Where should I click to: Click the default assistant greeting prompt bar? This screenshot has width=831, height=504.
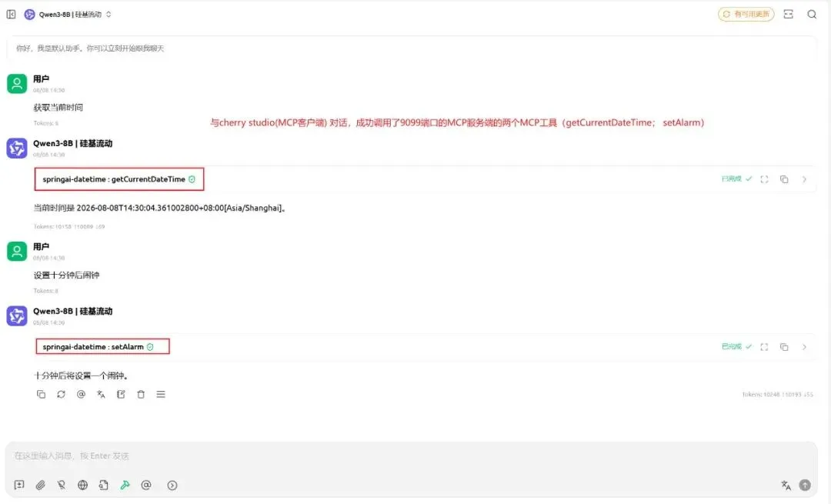(x=411, y=48)
